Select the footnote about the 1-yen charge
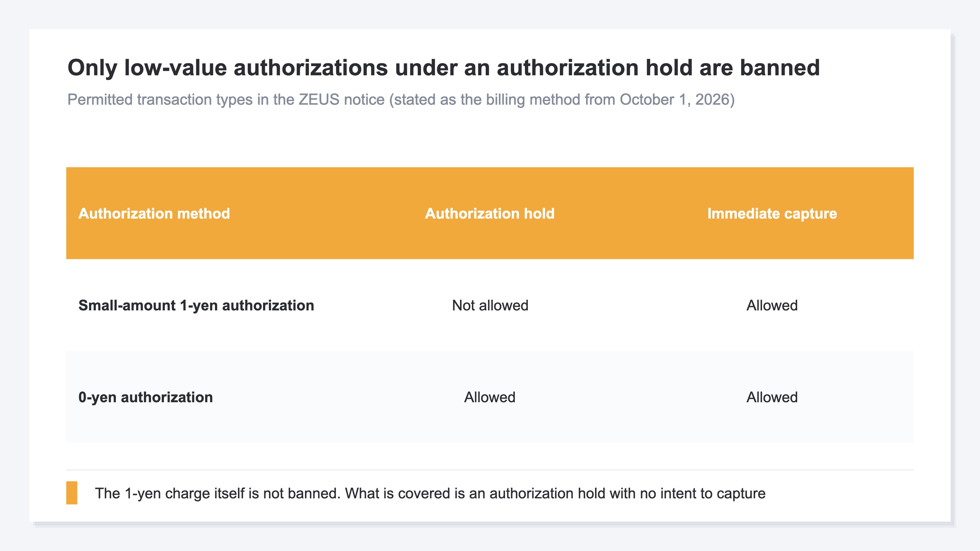Screen dimensions: 980x551 [x=430, y=493]
